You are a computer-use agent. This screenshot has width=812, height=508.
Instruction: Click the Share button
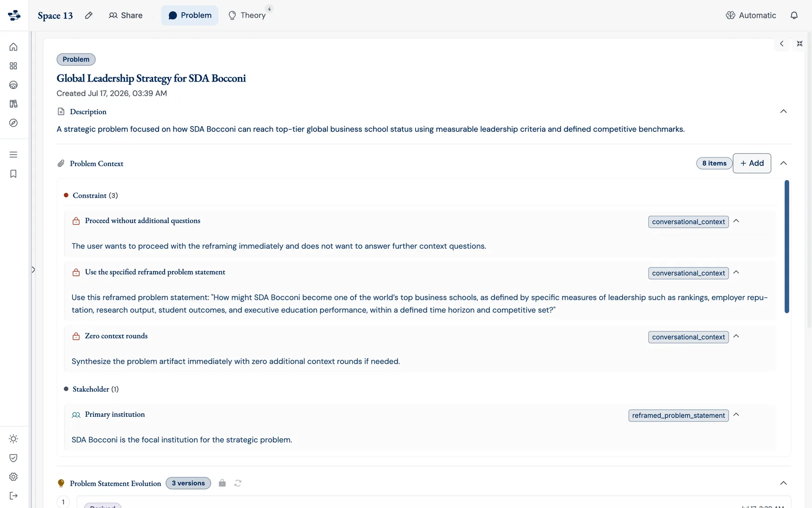coord(126,15)
